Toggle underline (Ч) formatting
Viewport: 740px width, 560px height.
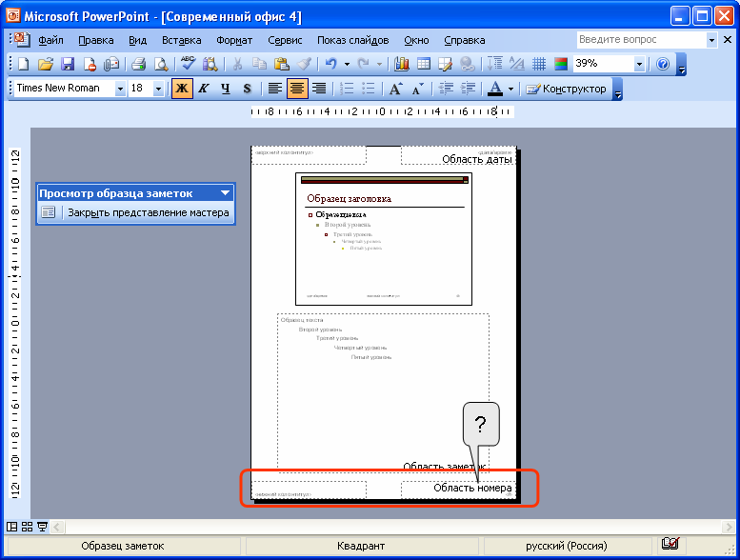[226, 89]
